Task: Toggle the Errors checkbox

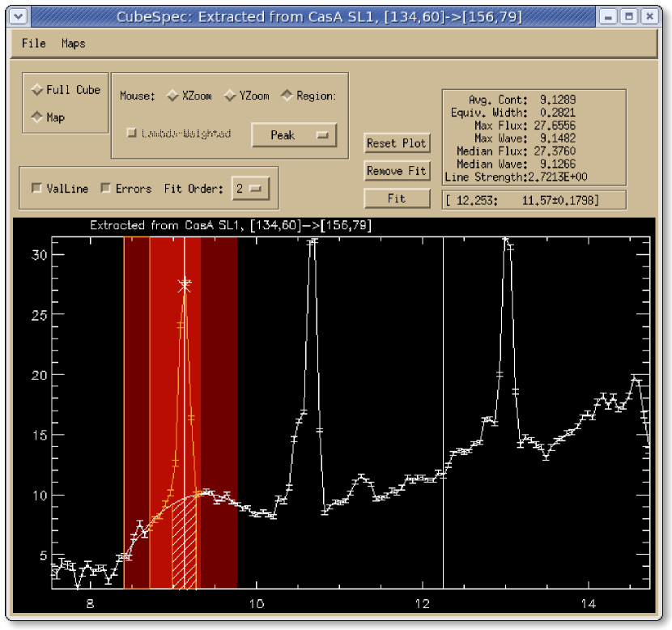Action: point(106,189)
